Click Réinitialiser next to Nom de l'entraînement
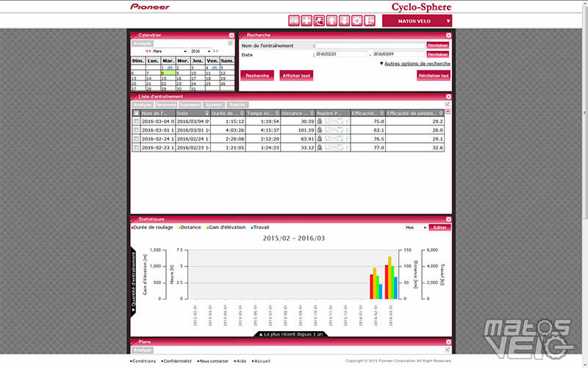The width and height of the screenshot is (588, 368). (x=437, y=45)
